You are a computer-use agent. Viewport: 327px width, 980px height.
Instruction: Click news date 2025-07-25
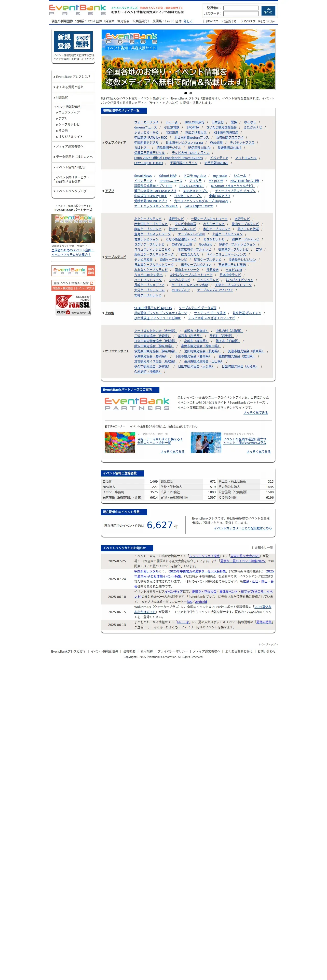pyautogui.click(x=117, y=561)
